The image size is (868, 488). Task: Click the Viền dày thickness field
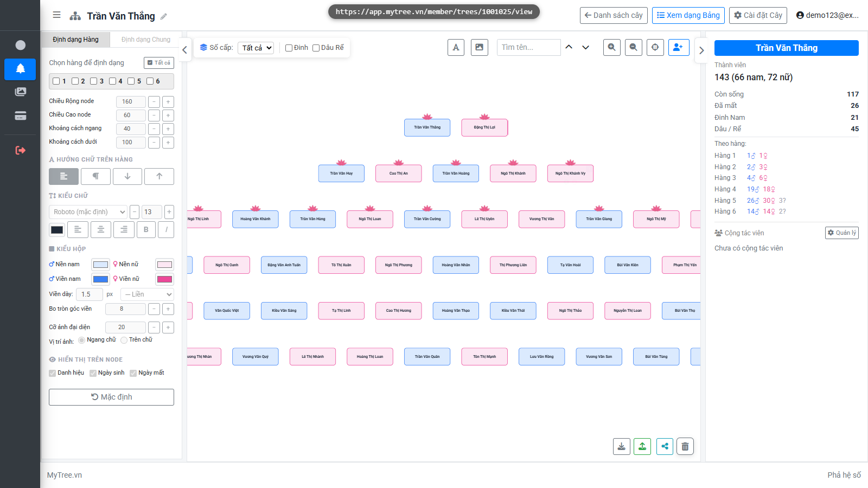(x=89, y=294)
